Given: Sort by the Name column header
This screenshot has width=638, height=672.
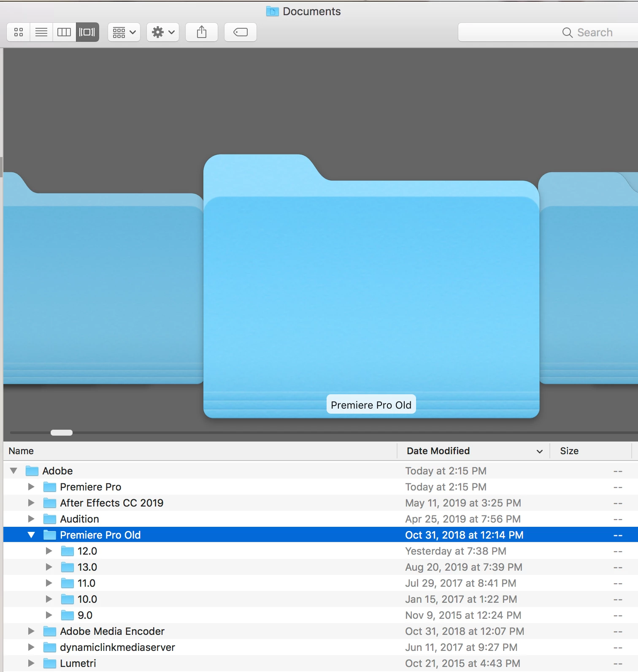Looking at the screenshot, I should 200,451.
